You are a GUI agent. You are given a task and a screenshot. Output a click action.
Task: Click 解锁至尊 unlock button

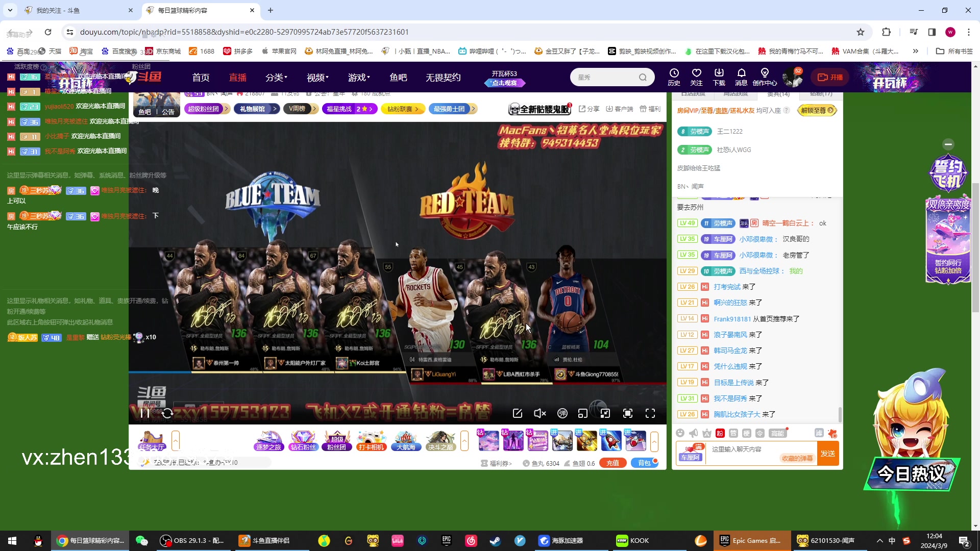click(817, 110)
